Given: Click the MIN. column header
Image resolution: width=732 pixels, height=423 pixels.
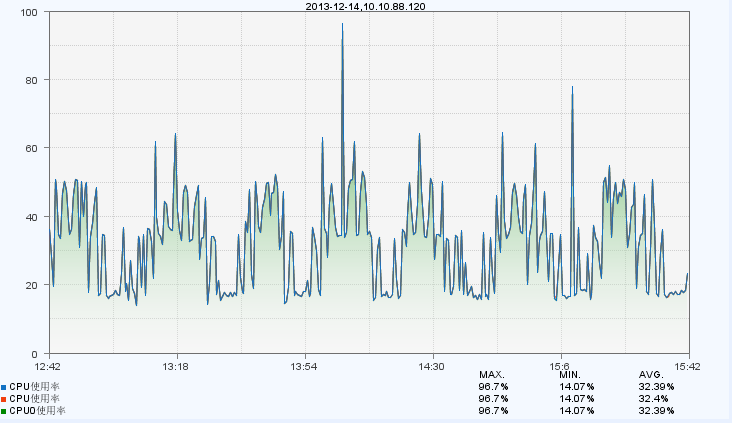Looking at the screenshot, I should (572, 374).
